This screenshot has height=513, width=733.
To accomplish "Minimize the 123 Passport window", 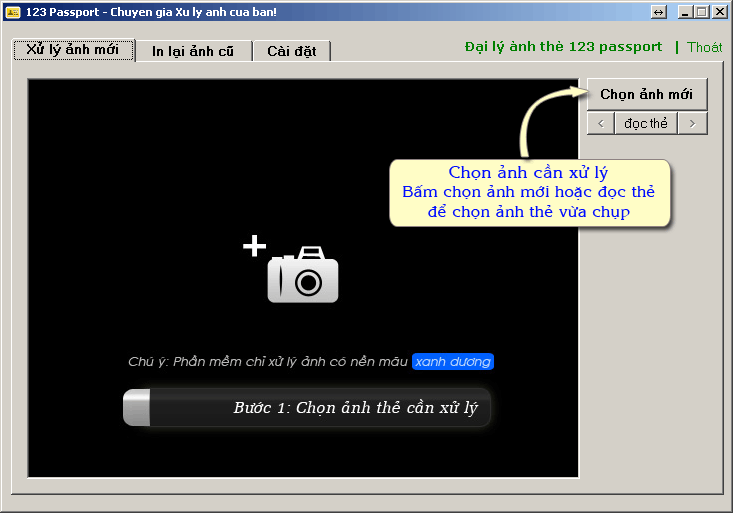I will click(686, 11).
